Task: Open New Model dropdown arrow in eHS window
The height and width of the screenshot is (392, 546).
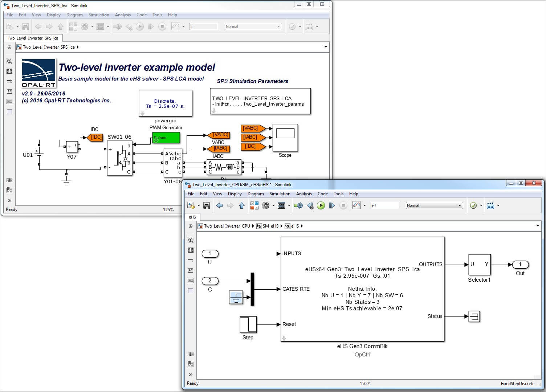Action: point(199,205)
